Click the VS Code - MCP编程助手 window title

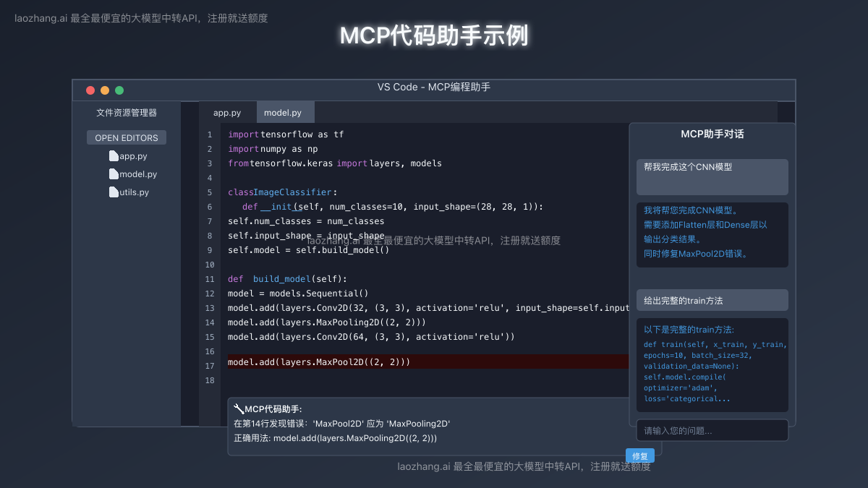pyautogui.click(x=434, y=87)
